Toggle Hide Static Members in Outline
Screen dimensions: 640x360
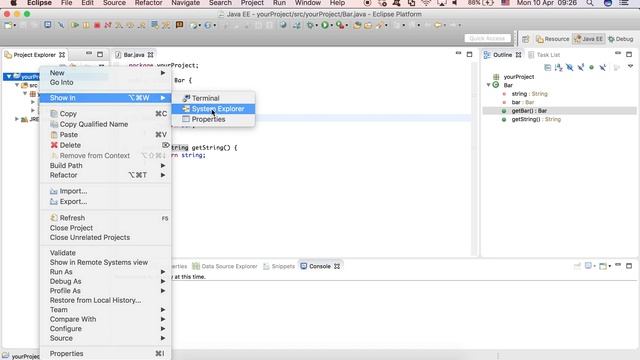[580, 67]
